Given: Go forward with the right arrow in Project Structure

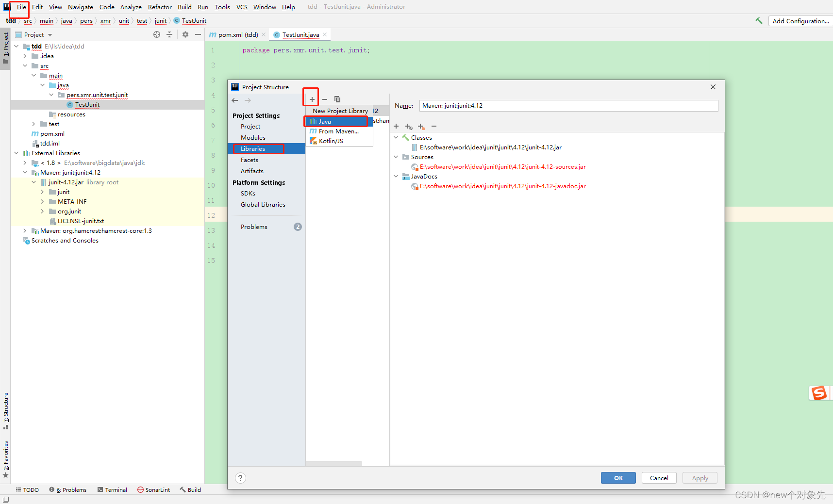Looking at the screenshot, I should [x=248, y=100].
